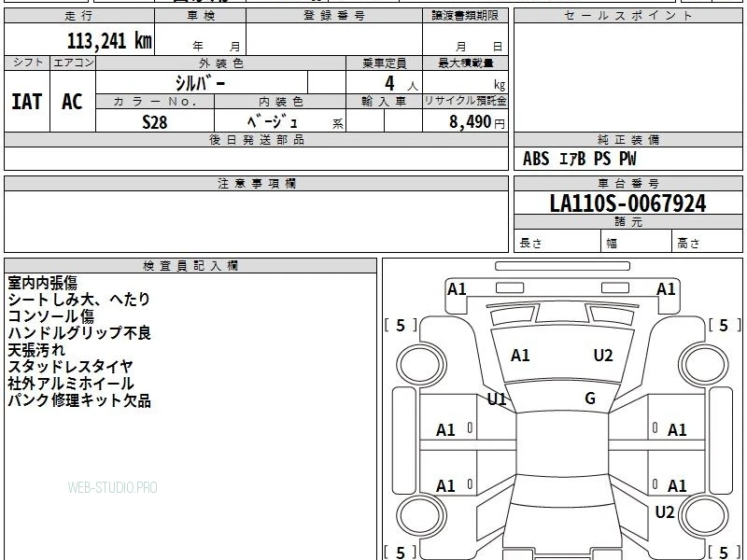This screenshot has width=747, height=560.
Task: Select the 内装色 header
Action: point(280,102)
